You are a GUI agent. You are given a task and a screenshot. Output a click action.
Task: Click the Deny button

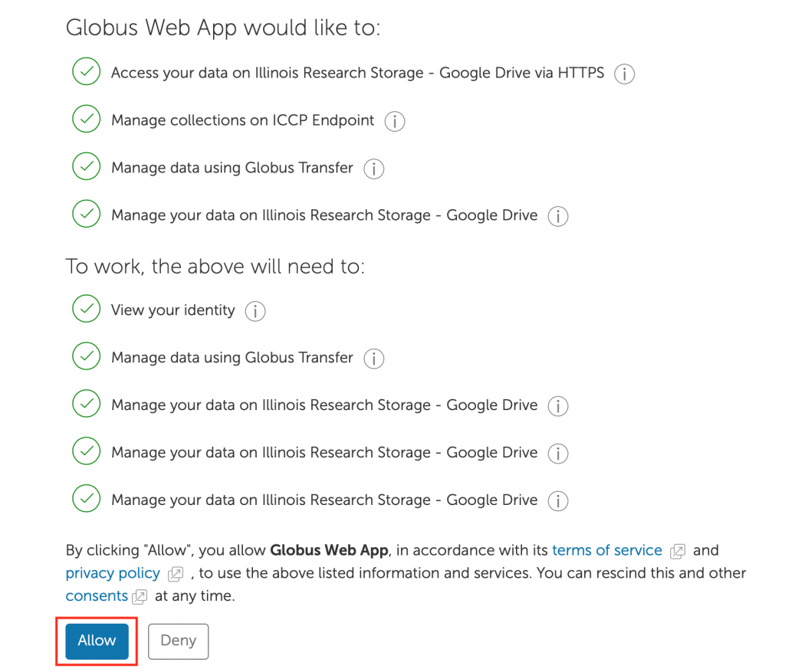(x=178, y=641)
